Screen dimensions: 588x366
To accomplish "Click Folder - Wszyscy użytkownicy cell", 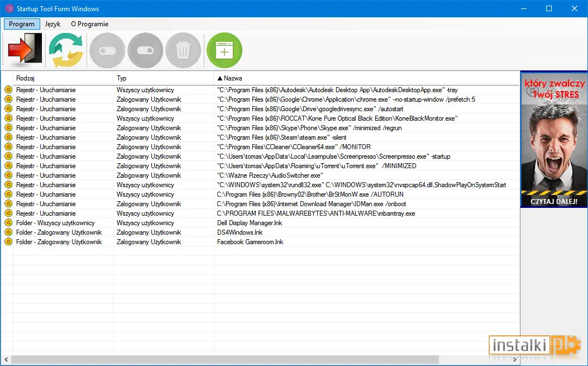I will pos(55,223).
